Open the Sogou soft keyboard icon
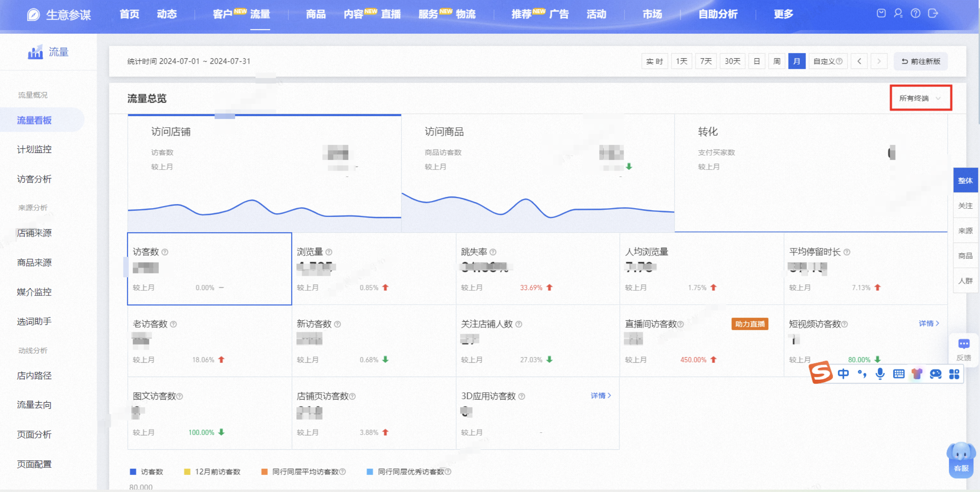Image resolution: width=980 pixels, height=492 pixels. [899, 374]
